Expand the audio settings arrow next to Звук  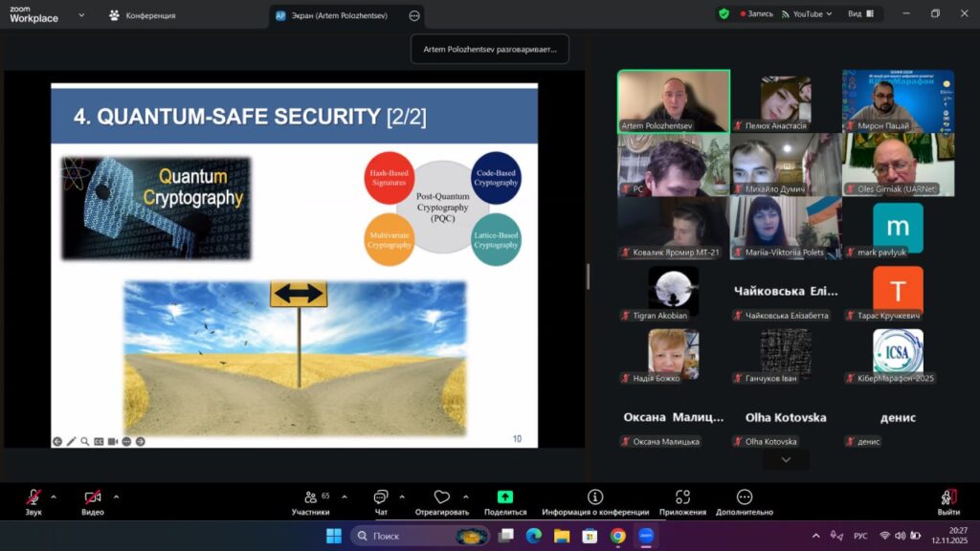pos(54,496)
